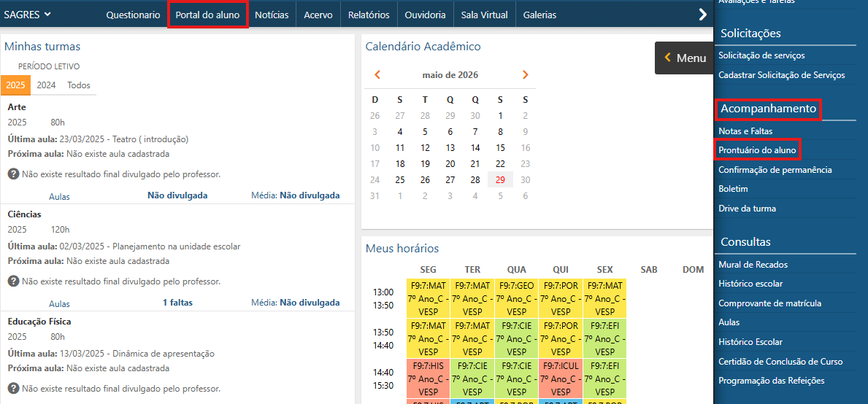
Task: Open the SAGRES dropdown menu
Action: 27,15
